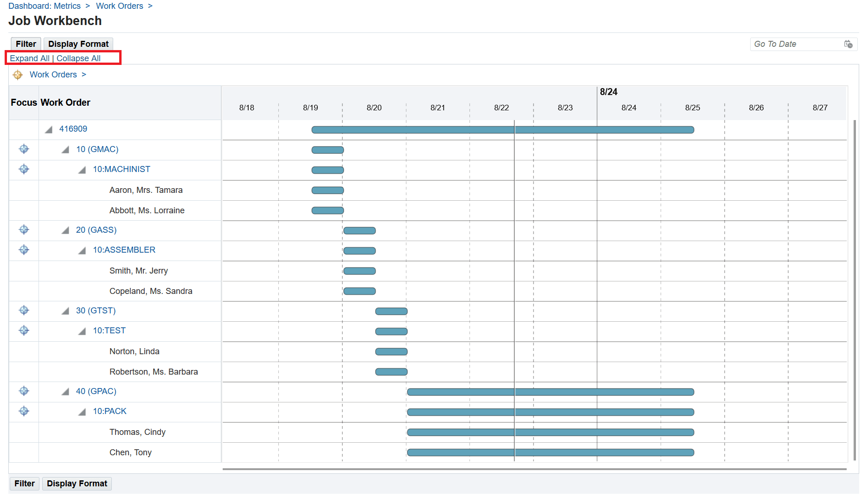Focus on the 10:MACHINIST row via its icon
The height and width of the screenshot is (497, 868).
(24, 169)
